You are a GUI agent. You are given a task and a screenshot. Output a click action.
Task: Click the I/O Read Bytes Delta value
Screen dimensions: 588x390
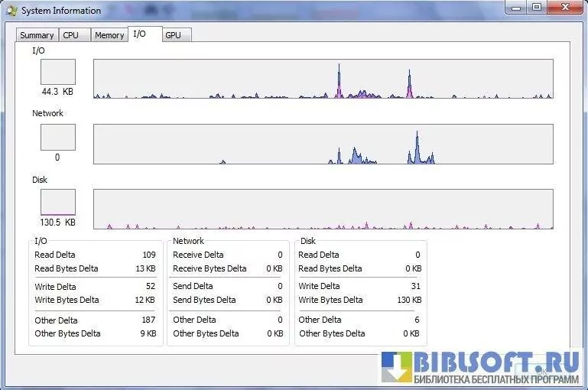tap(146, 268)
